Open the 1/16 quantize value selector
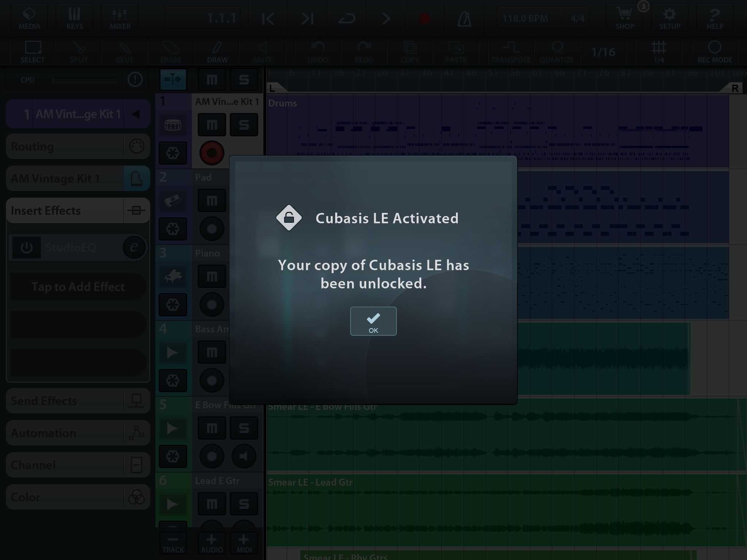Viewport: 747px width, 560px height. click(x=603, y=52)
